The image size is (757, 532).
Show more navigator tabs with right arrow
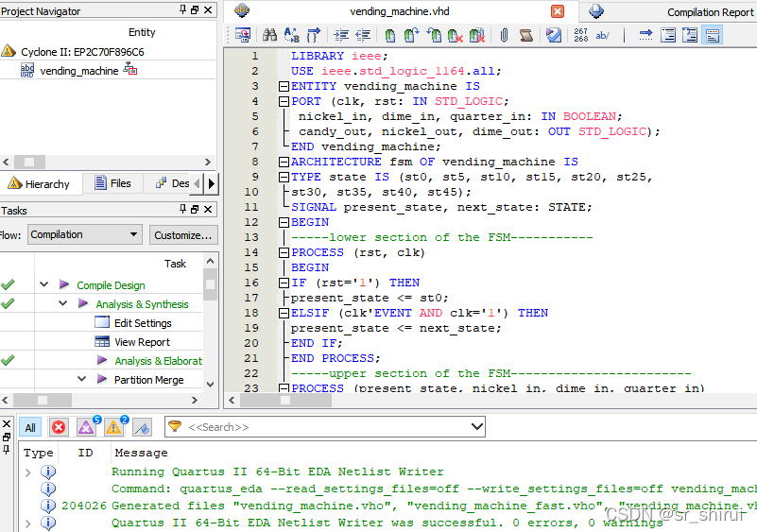211,183
